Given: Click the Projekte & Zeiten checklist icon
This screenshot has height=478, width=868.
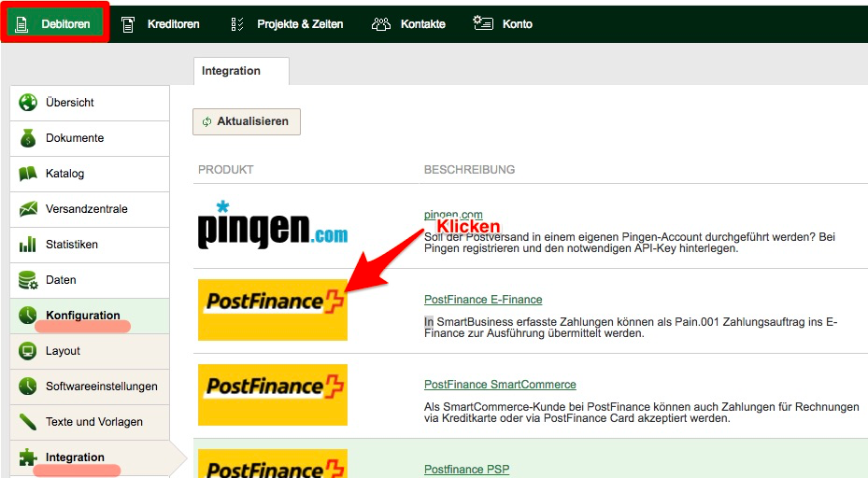Looking at the screenshot, I should [237, 24].
